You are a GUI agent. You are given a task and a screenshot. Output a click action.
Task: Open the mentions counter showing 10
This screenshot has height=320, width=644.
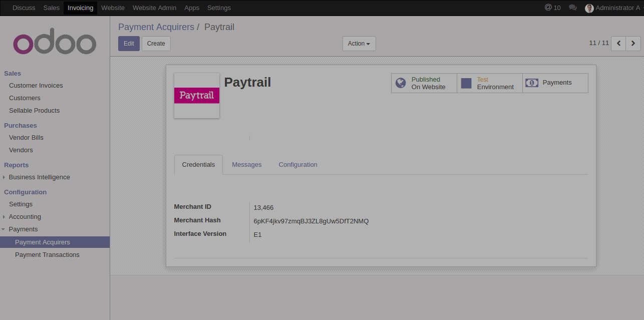pyautogui.click(x=553, y=8)
